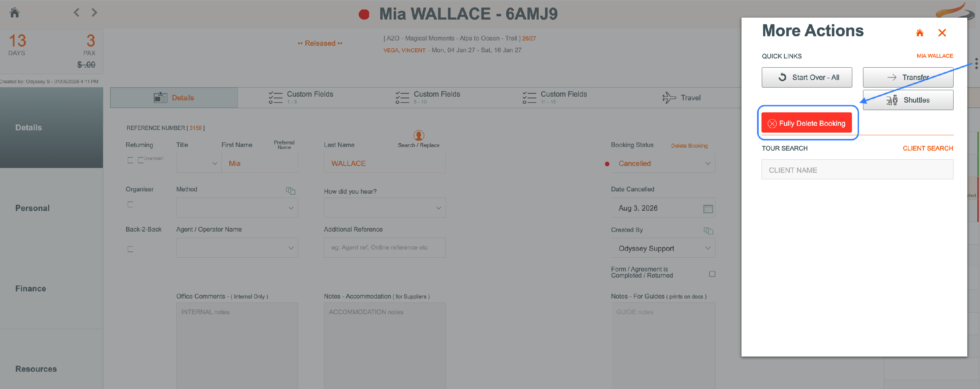Click into the CLIENT NAME search field
This screenshot has height=389, width=980.
[857, 170]
